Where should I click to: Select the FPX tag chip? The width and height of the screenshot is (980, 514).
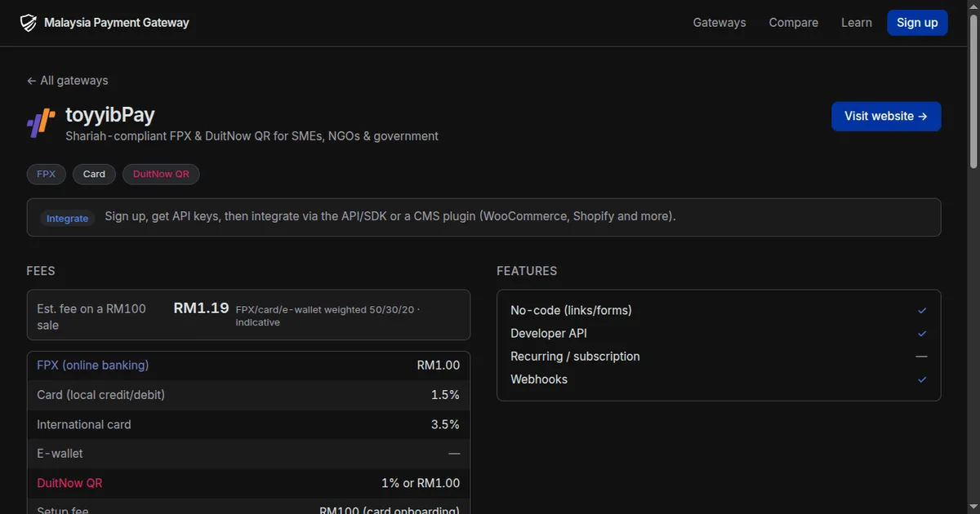click(x=47, y=174)
